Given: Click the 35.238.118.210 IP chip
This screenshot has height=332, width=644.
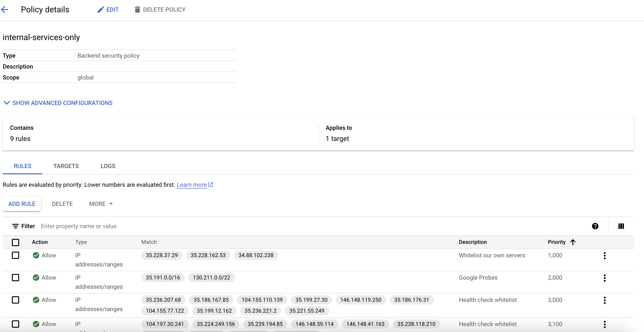Looking at the screenshot, I should (416, 324).
